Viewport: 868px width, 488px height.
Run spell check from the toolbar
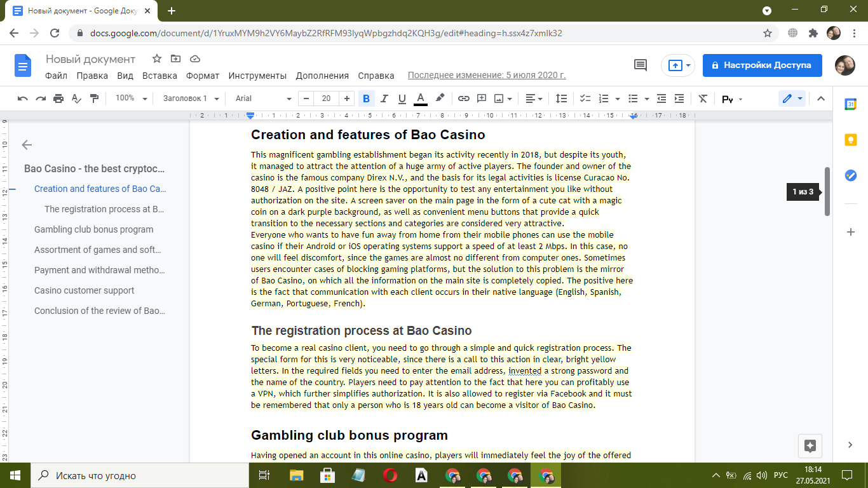(76, 98)
